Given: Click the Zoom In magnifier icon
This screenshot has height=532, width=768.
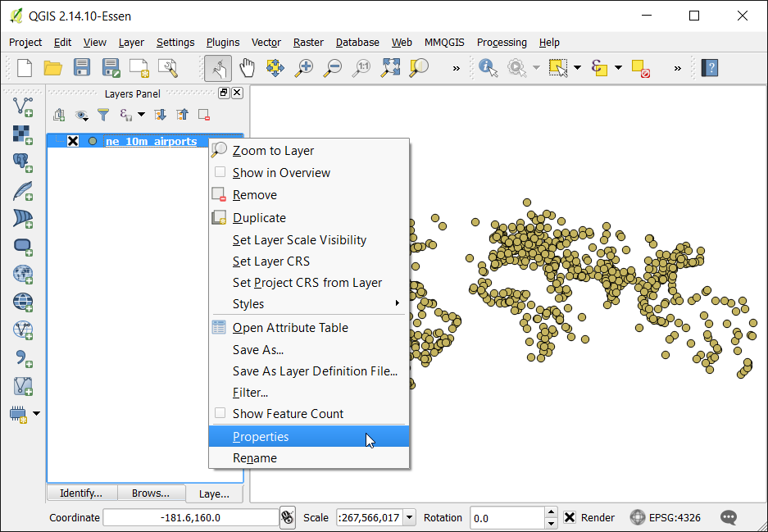Looking at the screenshot, I should pyautogui.click(x=304, y=67).
